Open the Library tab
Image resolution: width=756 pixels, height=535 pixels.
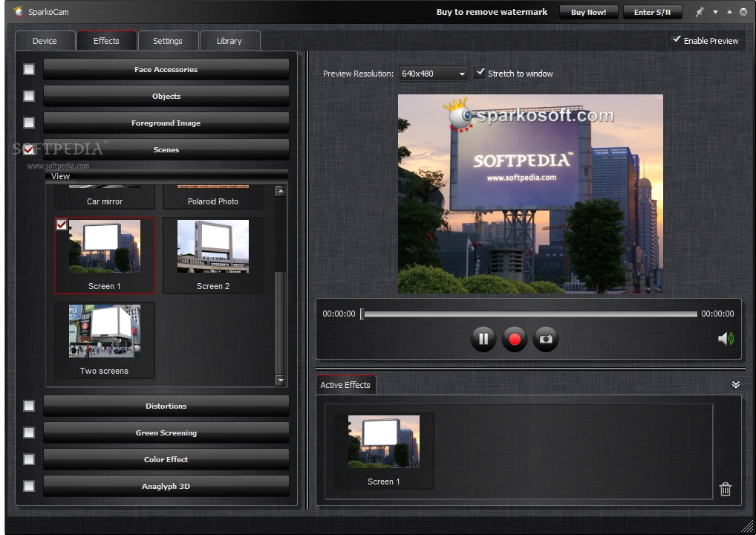(229, 41)
